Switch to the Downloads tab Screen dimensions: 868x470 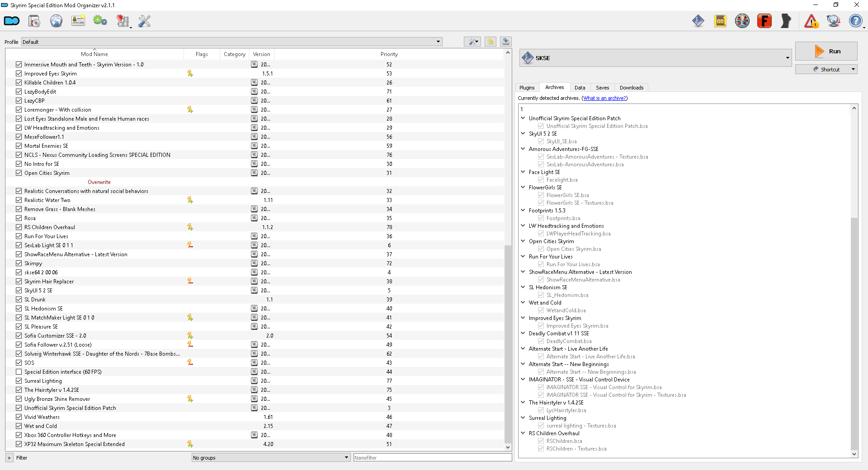pyautogui.click(x=631, y=88)
